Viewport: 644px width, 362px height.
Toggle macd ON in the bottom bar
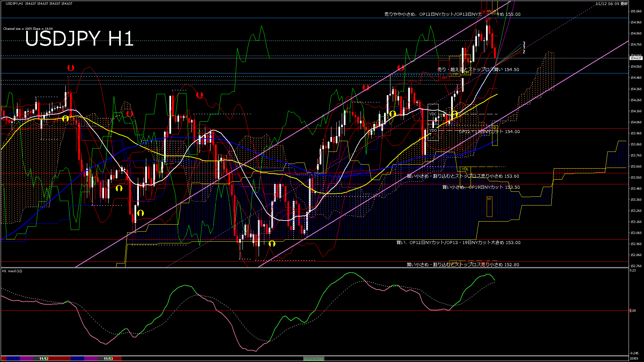(313, 358)
